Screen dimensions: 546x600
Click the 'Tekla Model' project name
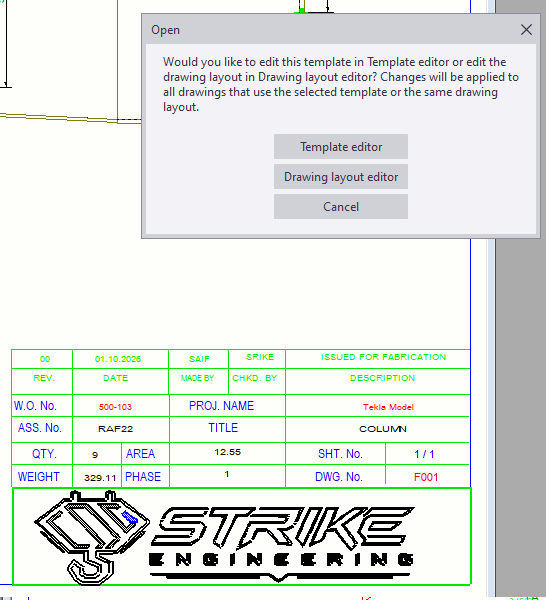click(388, 407)
